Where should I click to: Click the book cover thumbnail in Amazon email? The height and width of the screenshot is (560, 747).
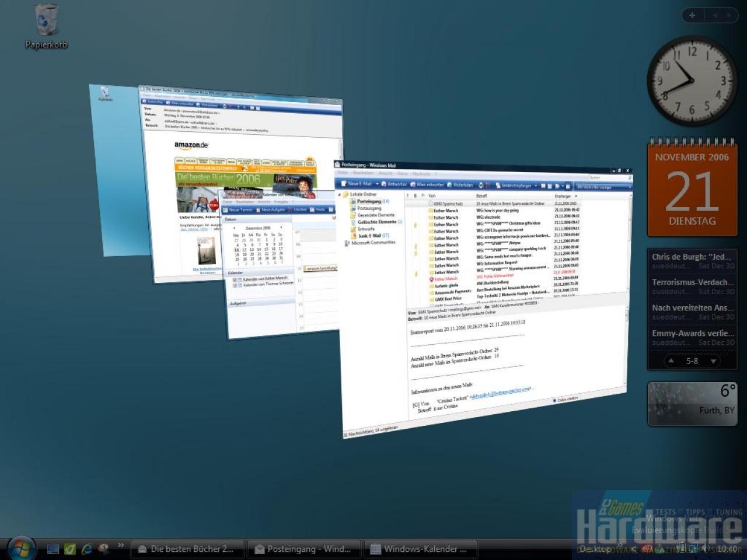click(x=207, y=251)
